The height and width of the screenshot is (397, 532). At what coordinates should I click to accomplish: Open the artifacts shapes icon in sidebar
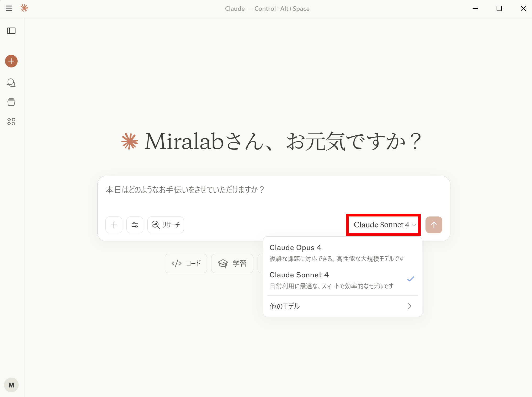pos(11,121)
